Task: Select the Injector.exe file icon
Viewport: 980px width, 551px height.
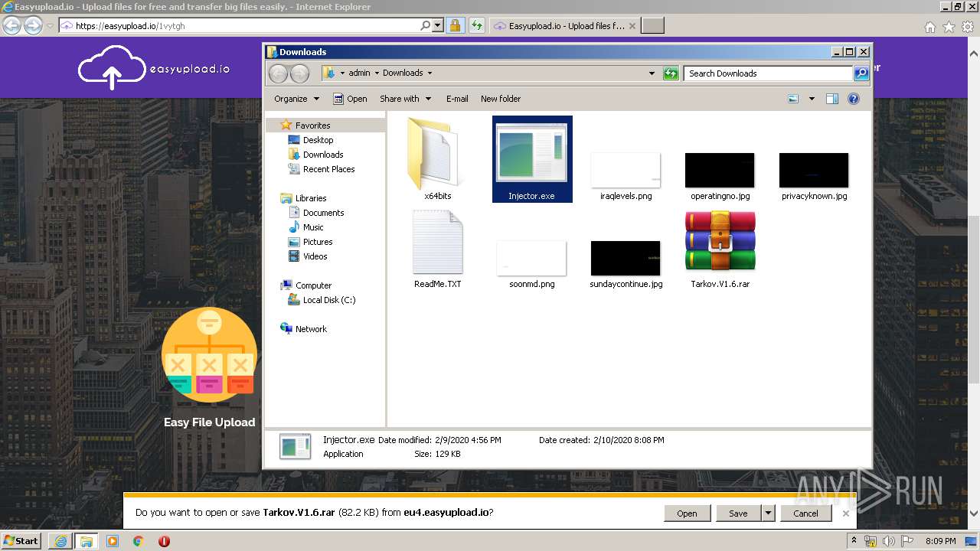Action: (532, 154)
